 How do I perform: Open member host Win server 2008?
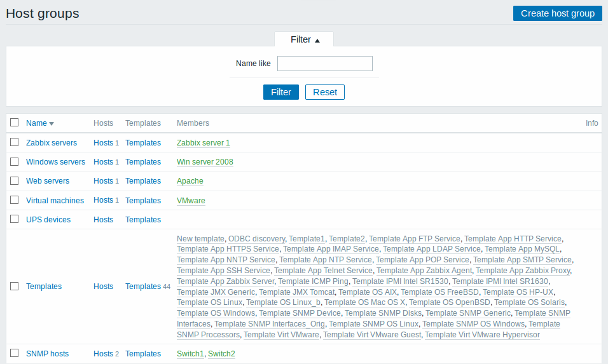click(205, 162)
